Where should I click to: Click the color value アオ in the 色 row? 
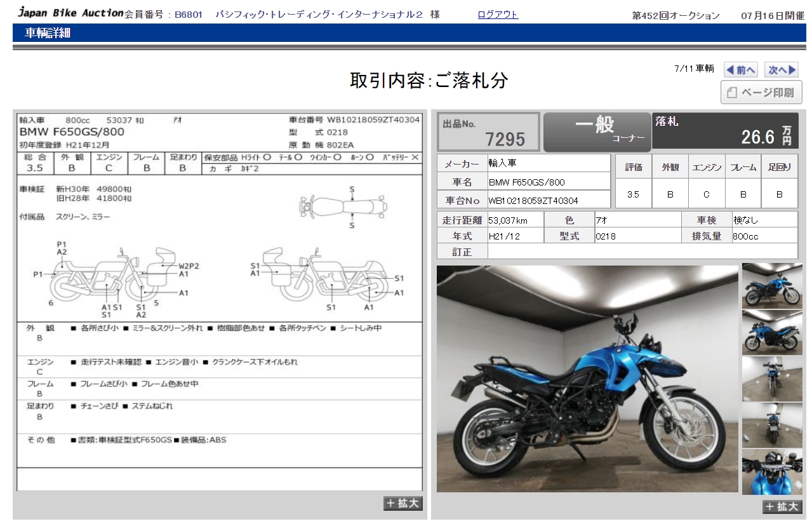pyautogui.click(x=601, y=220)
